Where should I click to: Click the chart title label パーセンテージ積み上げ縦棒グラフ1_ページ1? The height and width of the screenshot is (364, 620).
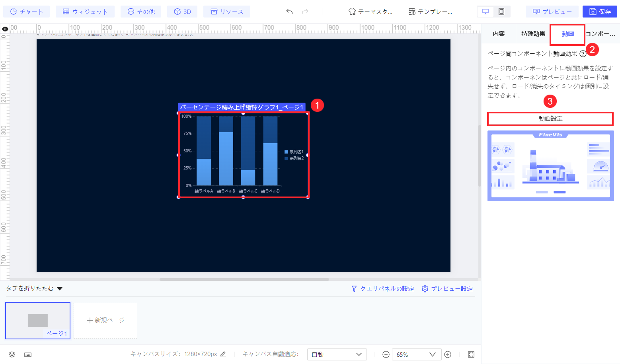tap(242, 107)
